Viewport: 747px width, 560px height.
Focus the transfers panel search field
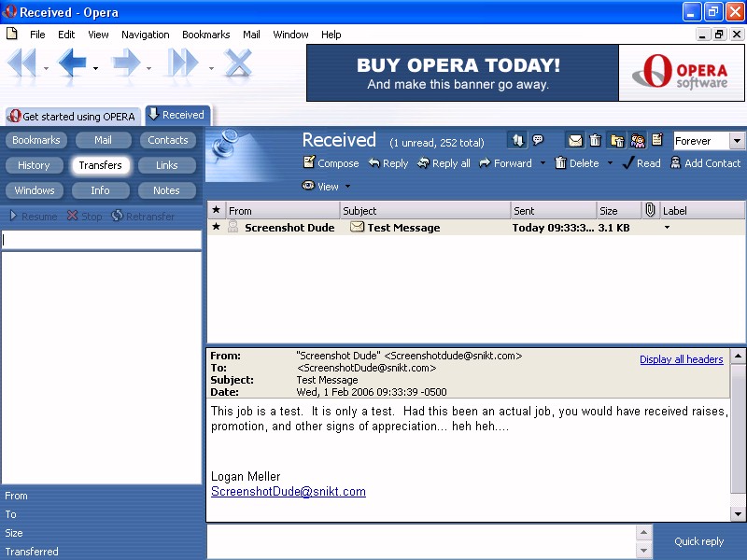[x=102, y=240]
